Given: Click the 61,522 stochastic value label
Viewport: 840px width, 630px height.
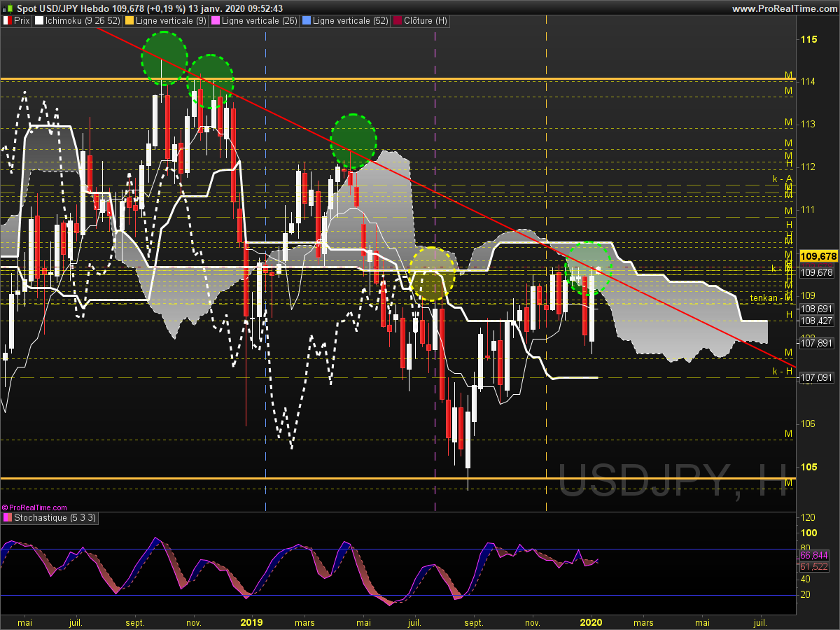Looking at the screenshot, I should 814,567.
